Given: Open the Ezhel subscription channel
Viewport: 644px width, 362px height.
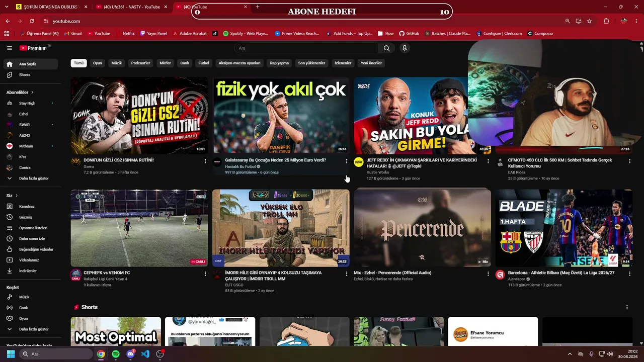Looking at the screenshot, I should tap(31, 114).
